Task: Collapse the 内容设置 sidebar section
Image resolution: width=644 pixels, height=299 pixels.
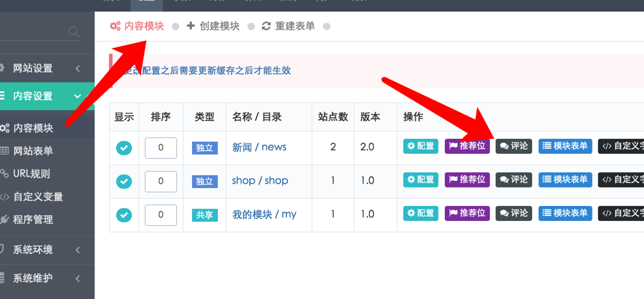Action: [77, 96]
